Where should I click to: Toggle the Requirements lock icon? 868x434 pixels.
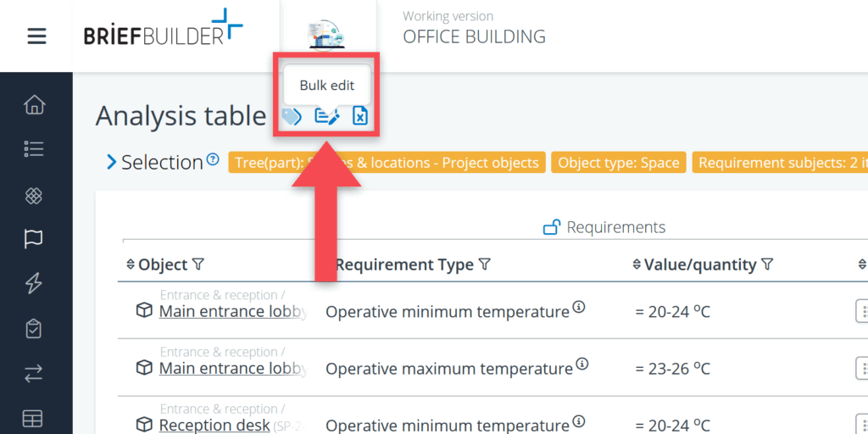click(551, 227)
